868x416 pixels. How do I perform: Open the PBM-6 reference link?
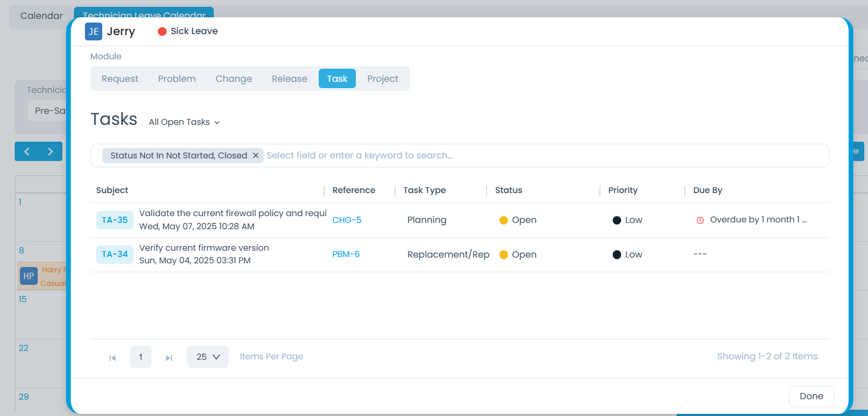tap(346, 254)
